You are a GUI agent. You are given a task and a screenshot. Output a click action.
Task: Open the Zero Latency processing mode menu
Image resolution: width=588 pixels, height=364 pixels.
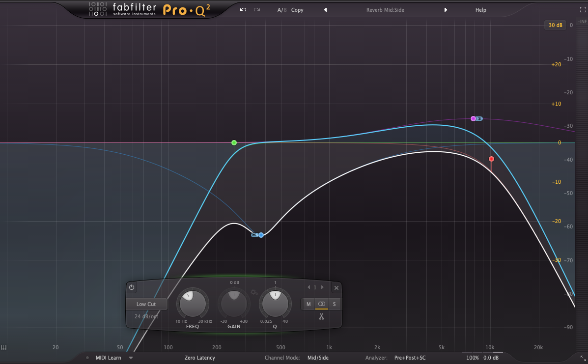click(x=200, y=358)
